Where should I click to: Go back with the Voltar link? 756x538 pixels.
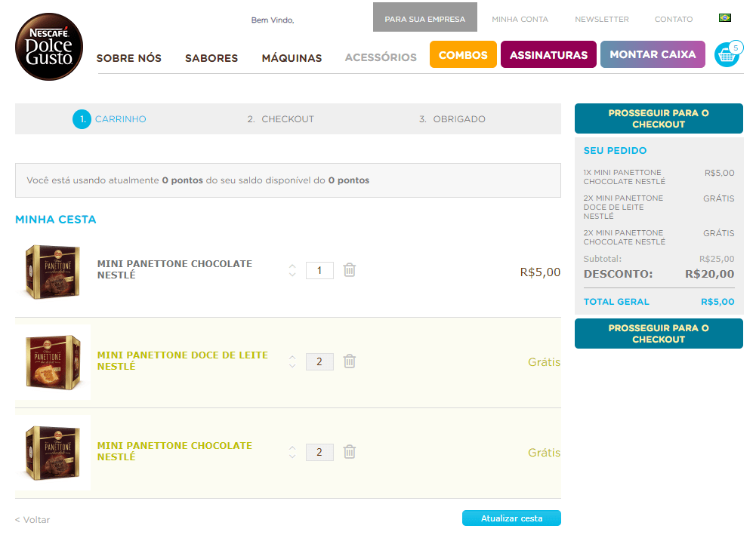[x=32, y=520]
